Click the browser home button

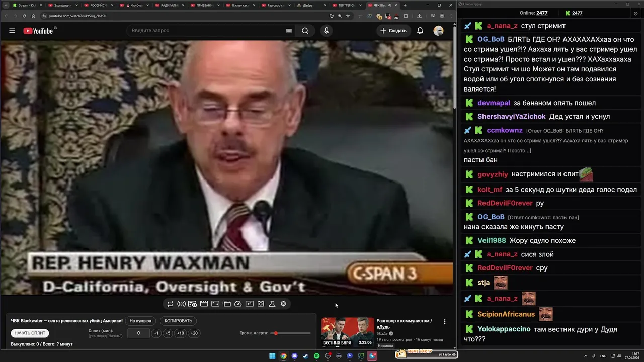[x=34, y=16]
